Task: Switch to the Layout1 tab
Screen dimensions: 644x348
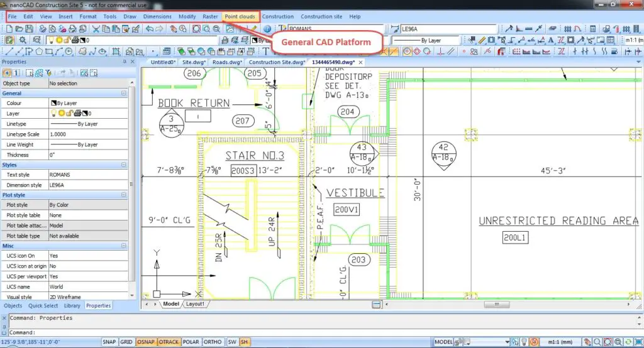Action: [x=195, y=304]
